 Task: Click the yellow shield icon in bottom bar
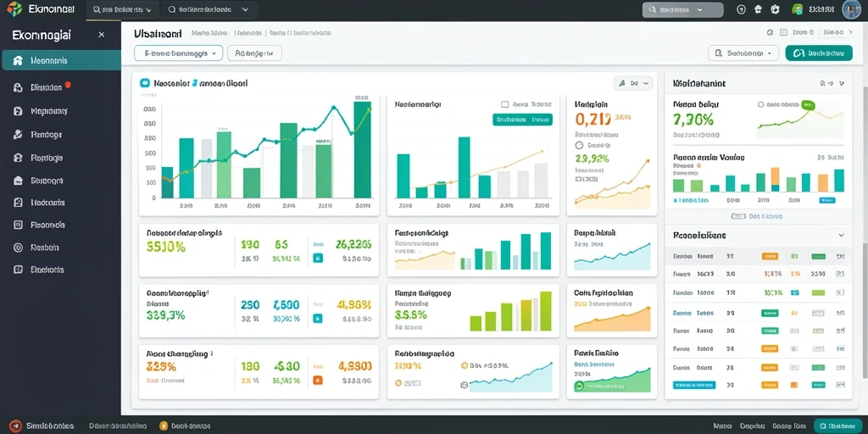pyautogui.click(x=164, y=426)
